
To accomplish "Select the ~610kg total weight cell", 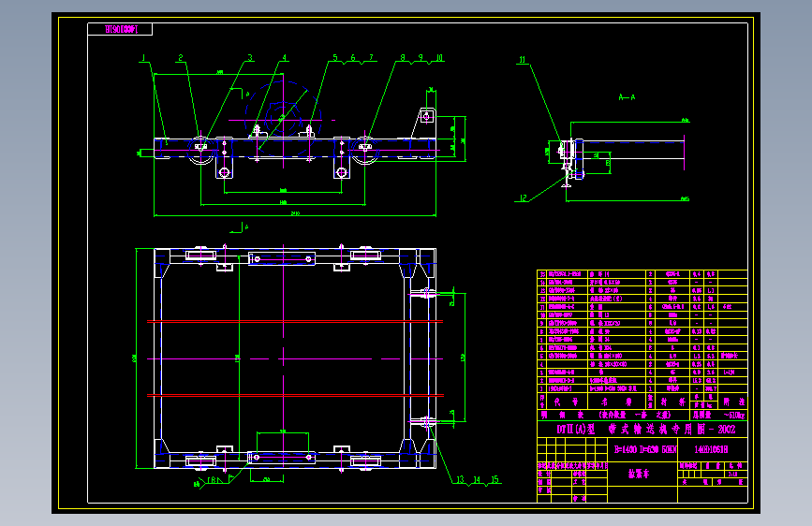I will tap(734, 416).
